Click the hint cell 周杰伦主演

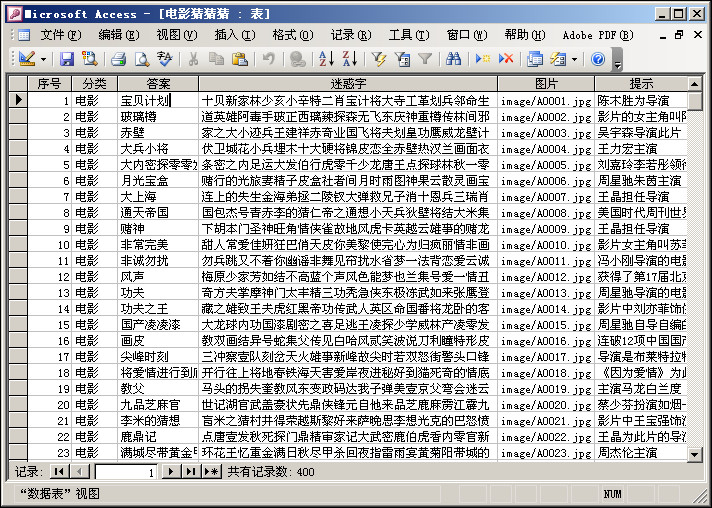coord(641,453)
